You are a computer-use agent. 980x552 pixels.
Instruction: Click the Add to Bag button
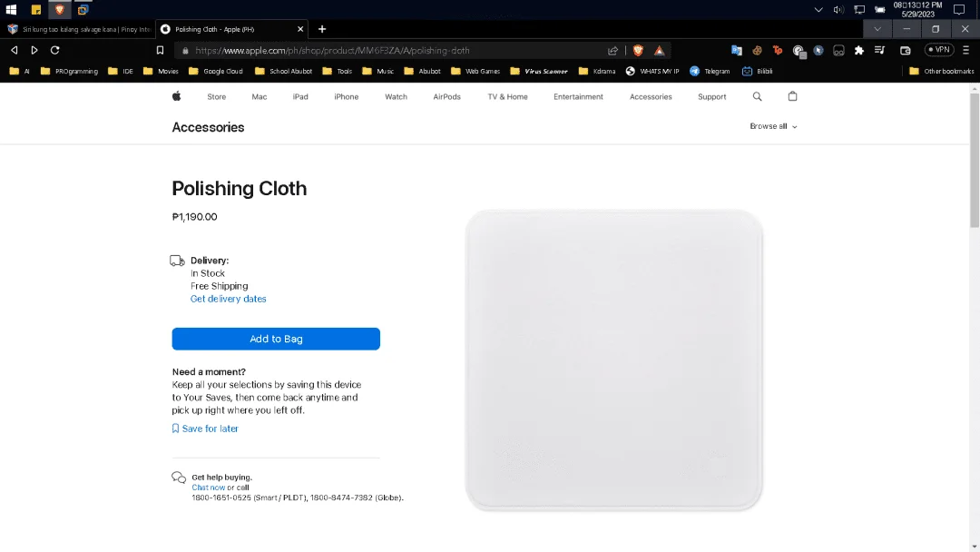276,339
